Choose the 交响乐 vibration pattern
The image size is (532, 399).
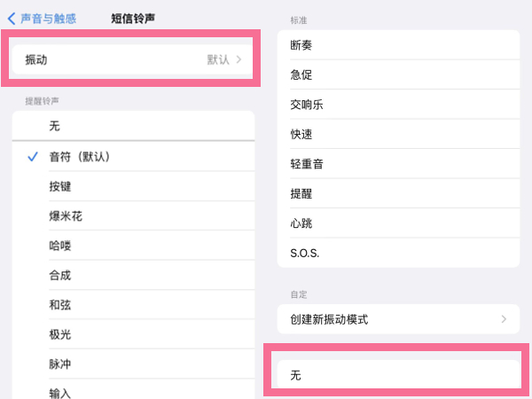pyautogui.click(x=397, y=105)
